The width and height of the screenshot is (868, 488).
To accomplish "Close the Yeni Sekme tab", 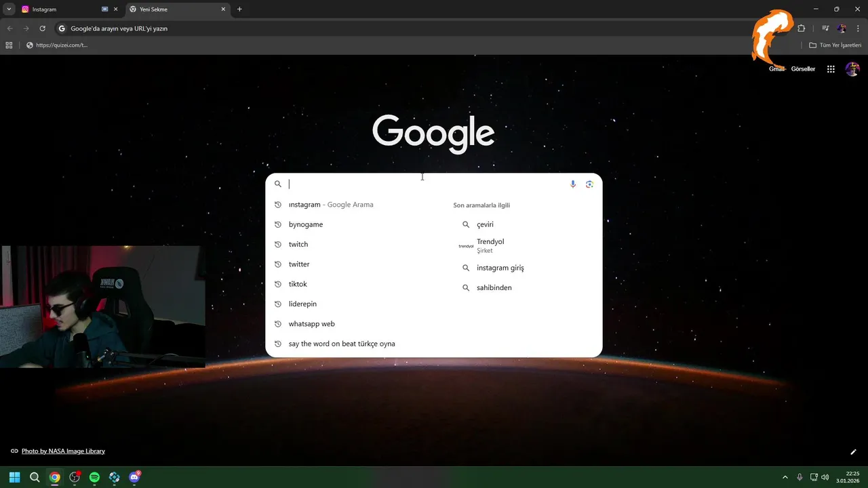I will [x=224, y=9].
